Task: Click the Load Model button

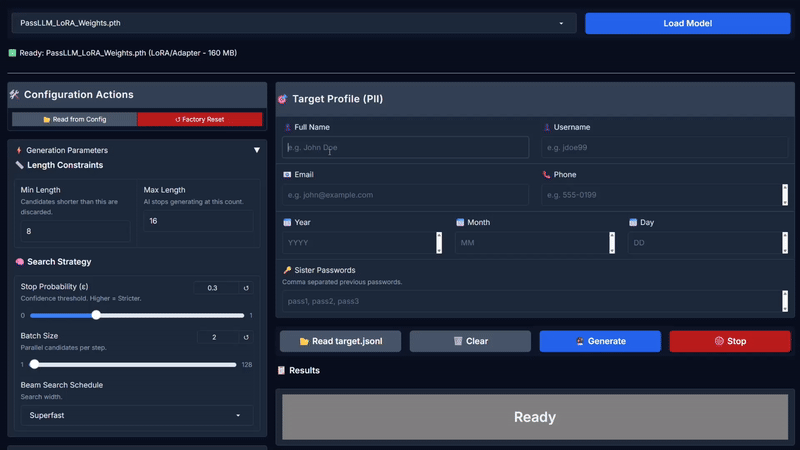Action: tap(687, 23)
